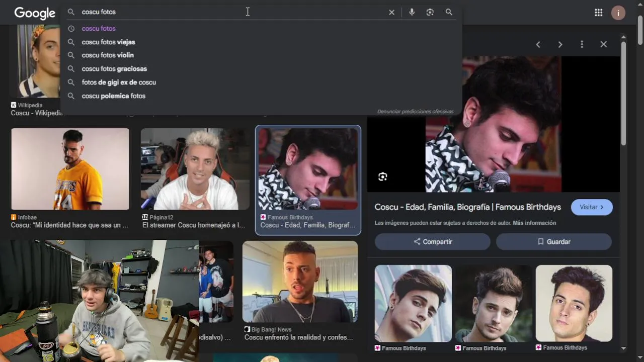Click preview panel scroll down arrow
644x362 pixels.
point(623,348)
